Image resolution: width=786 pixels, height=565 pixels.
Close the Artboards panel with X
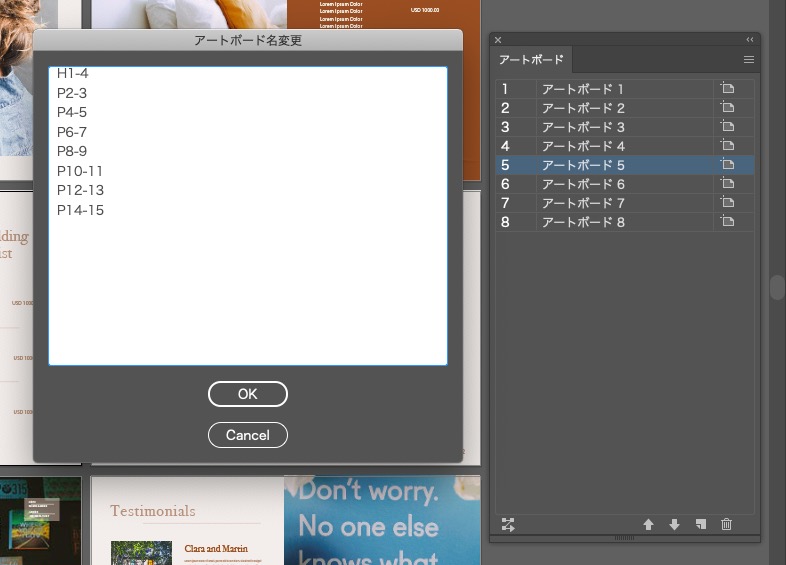(498, 40)
